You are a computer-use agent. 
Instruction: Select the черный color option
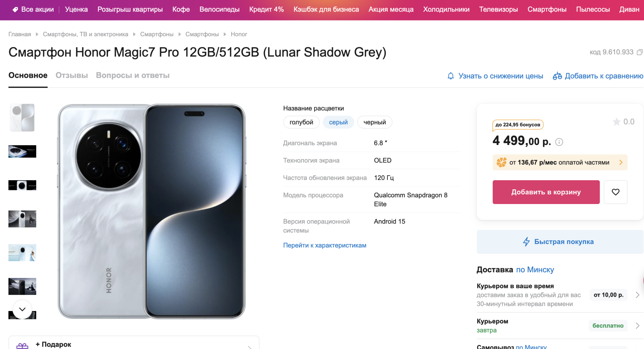tap(375, 122)
